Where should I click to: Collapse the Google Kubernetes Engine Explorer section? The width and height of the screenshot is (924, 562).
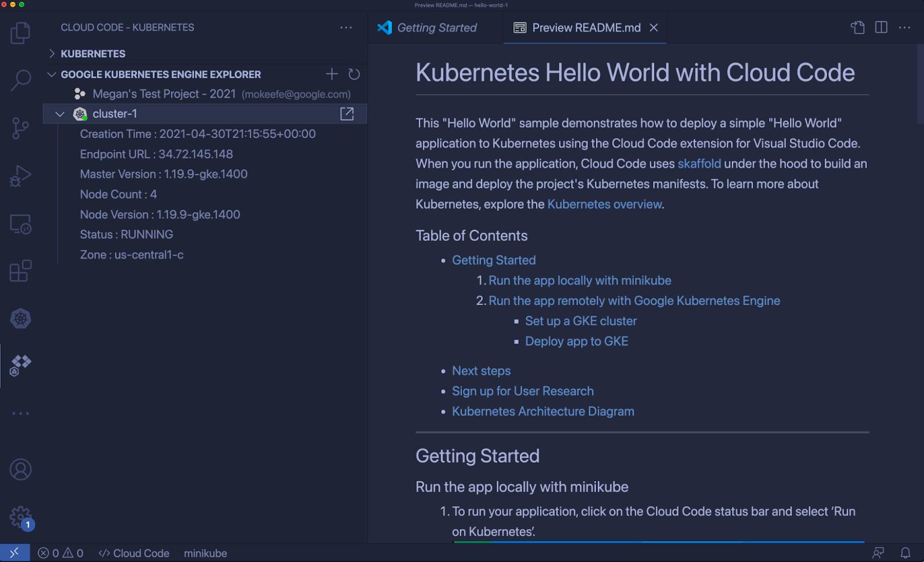[51, 74]
